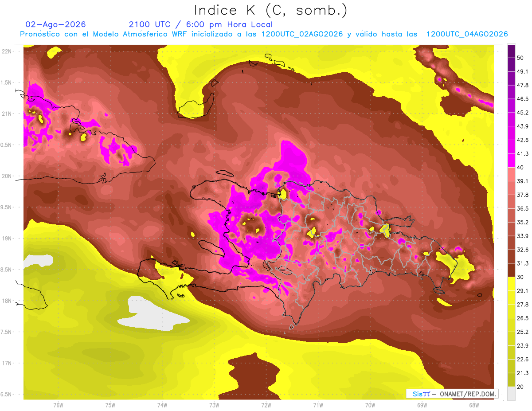Click the '9.5N' latitude axis label
The image size is (532, 411).
[7, 207]
